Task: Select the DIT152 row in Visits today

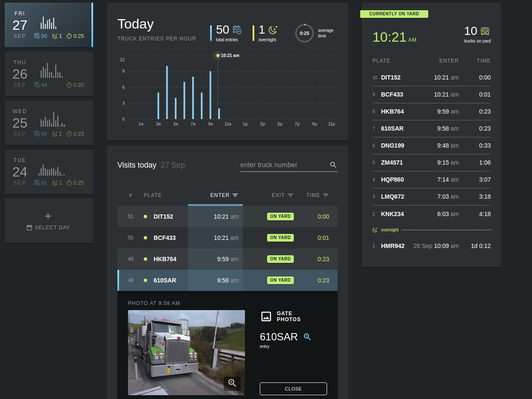Action: click(x=228, y=217)
